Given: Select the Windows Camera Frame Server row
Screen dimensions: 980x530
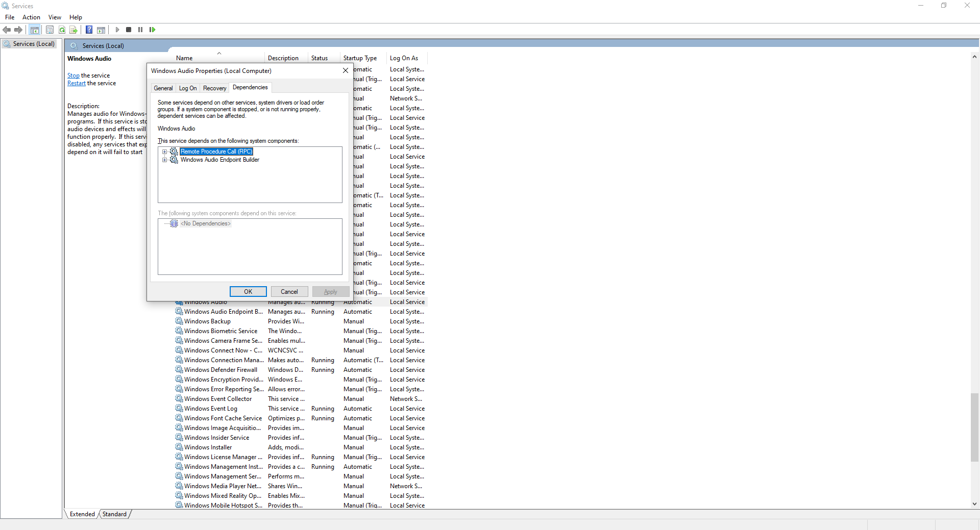Looking at the screenshot, I should (x=301, y=341).
